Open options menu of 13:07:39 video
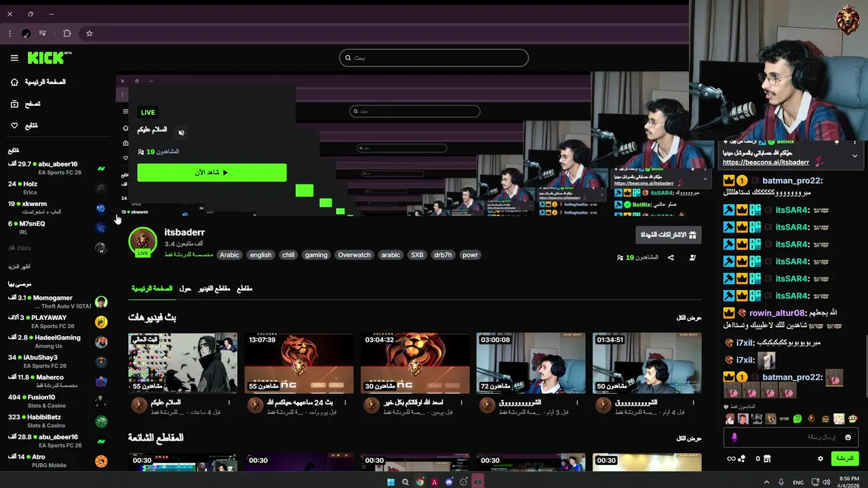 (345, 403)
